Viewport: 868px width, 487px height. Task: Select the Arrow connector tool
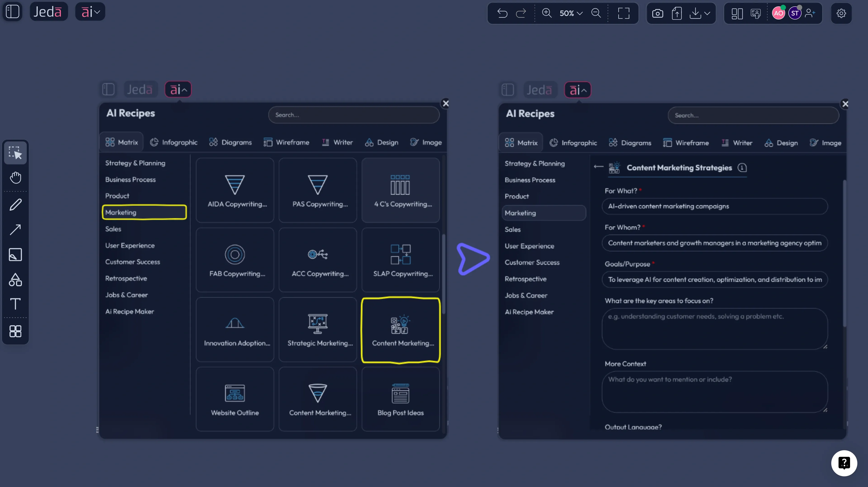[x=15, y=229]
